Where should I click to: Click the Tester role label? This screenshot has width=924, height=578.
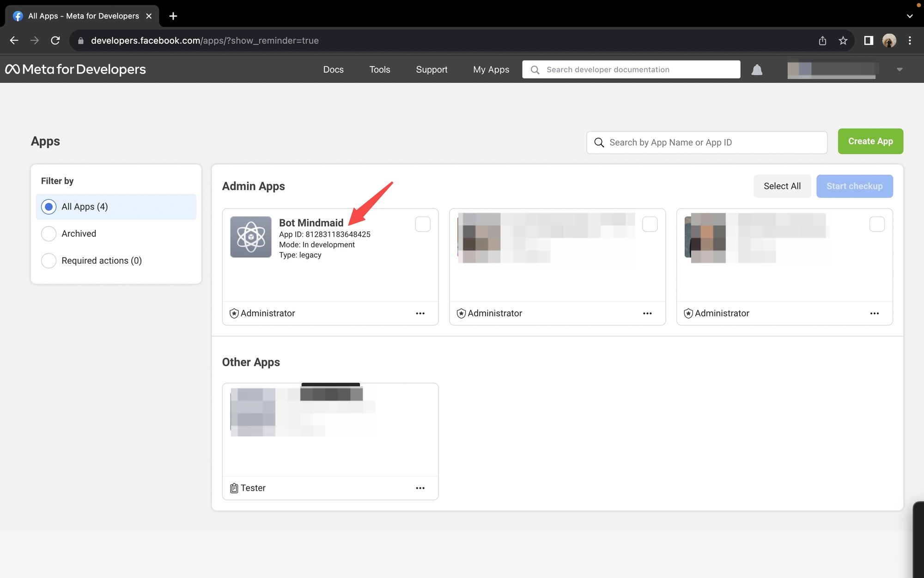pos(253,488)
